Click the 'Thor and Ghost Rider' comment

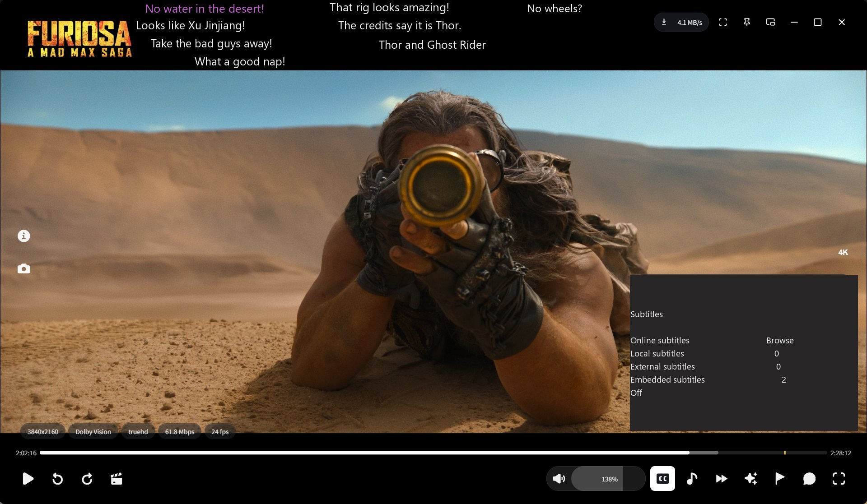pyautogui.click(x=432, y=45)
